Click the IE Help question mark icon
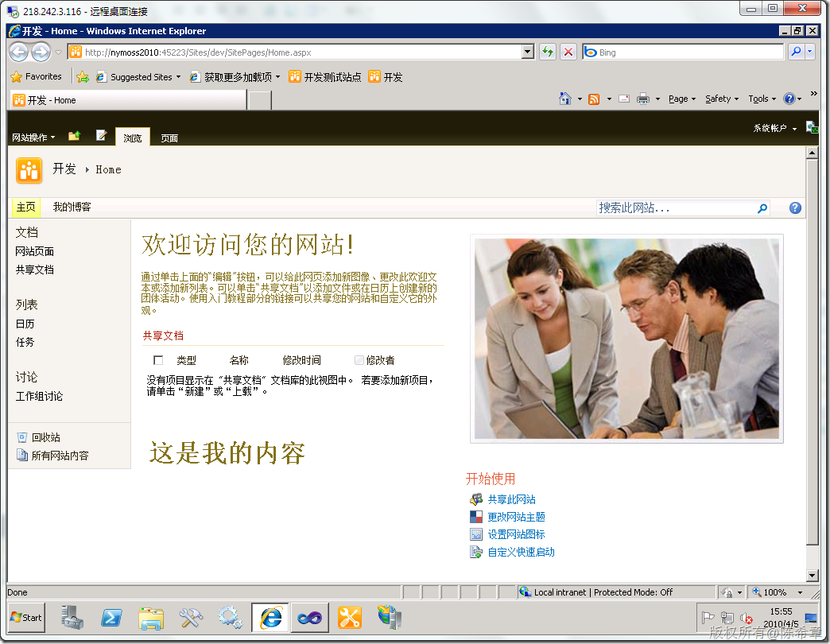Image resolution: width=830 pixels, height=644 pixels. pos(789,99)
